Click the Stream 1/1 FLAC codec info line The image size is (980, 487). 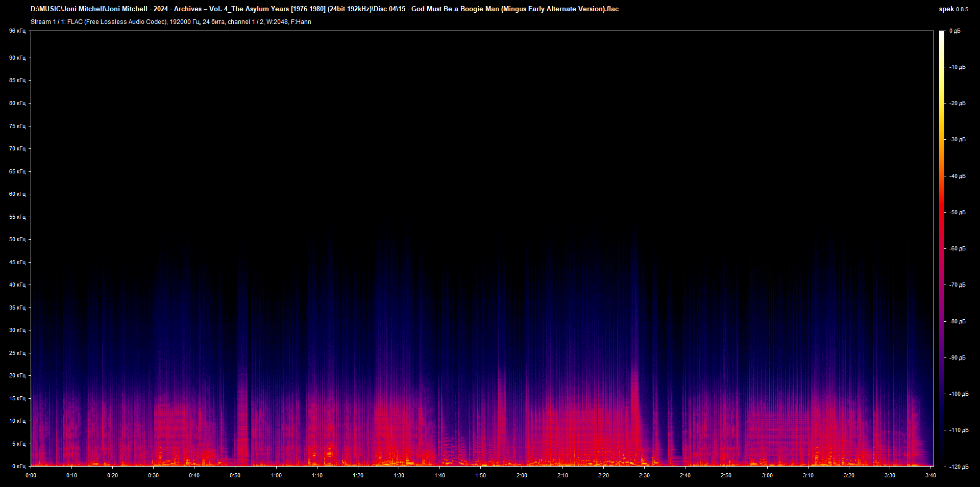(170, 22)
